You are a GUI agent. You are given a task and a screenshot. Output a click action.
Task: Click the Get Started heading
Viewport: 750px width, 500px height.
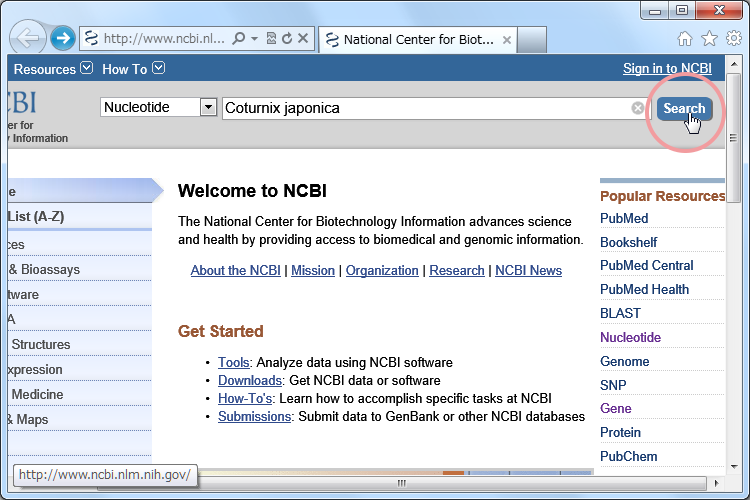(x=221, y=331)
